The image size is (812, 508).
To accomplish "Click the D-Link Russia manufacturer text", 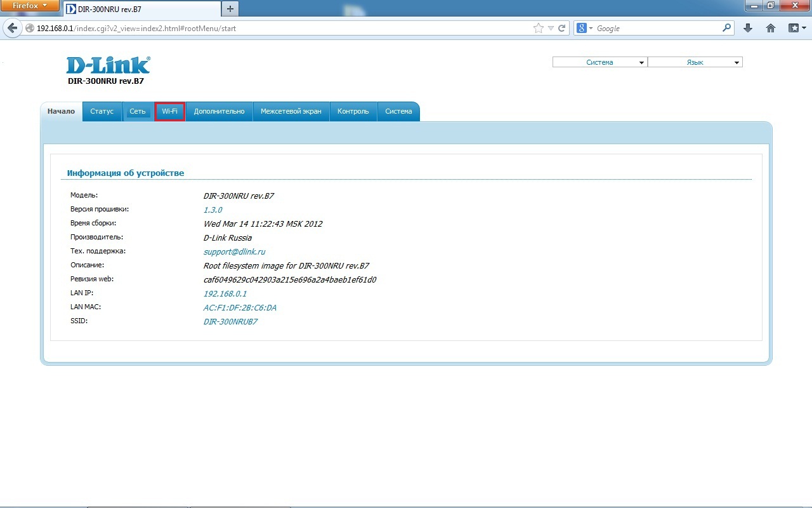I will (227, 237).
